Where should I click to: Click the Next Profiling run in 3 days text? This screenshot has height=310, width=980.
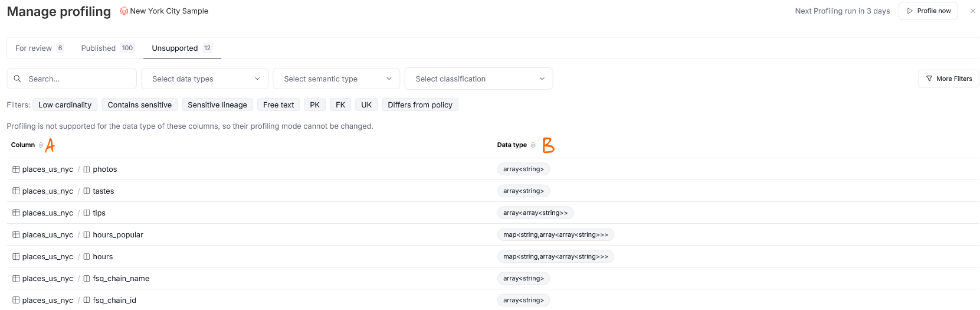pos(843,11)
